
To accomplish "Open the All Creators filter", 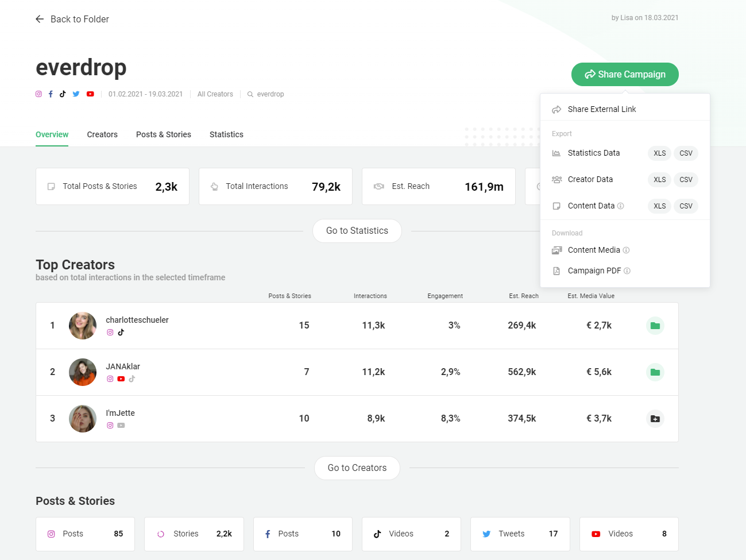I will click(x=215, y=94).
